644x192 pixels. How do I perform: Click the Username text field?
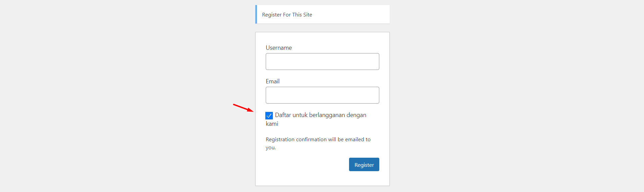coord(322,62)
